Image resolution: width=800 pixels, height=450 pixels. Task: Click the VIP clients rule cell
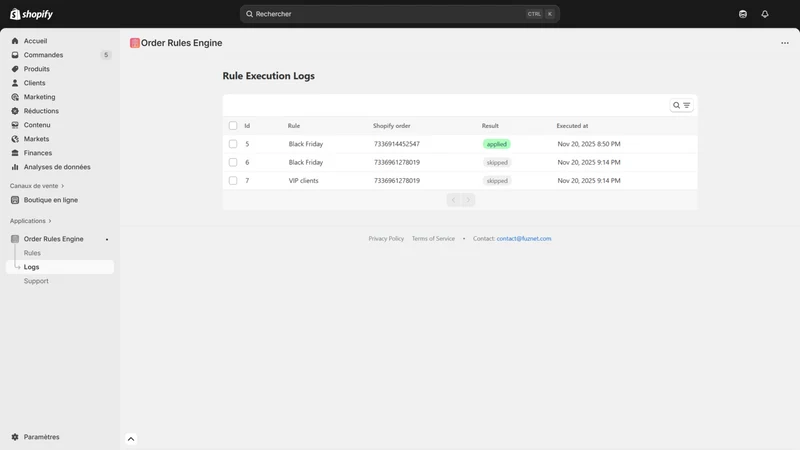click(303, 181)
